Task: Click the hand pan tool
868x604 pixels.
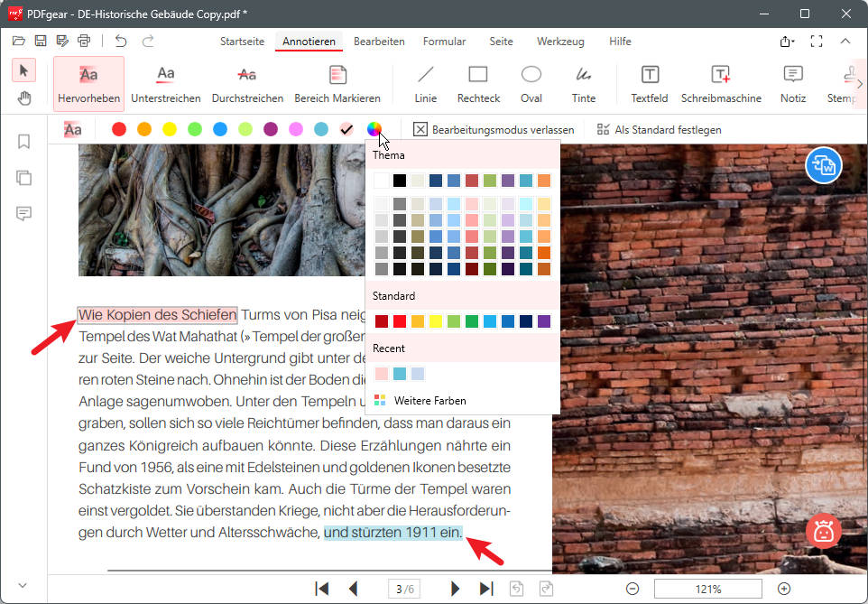Action: tap(23, 98)
